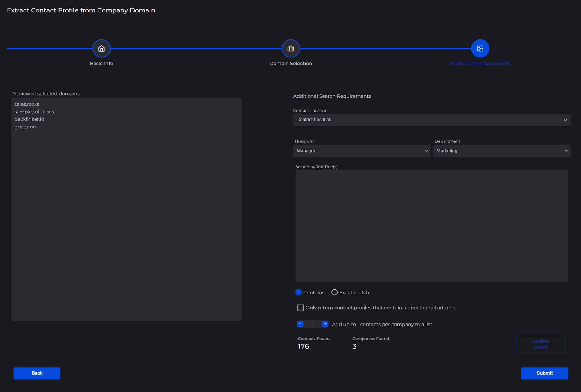Click the Basic Info home step icon
This screenshot has height=392, width=581.
click(x=101, y=48)
